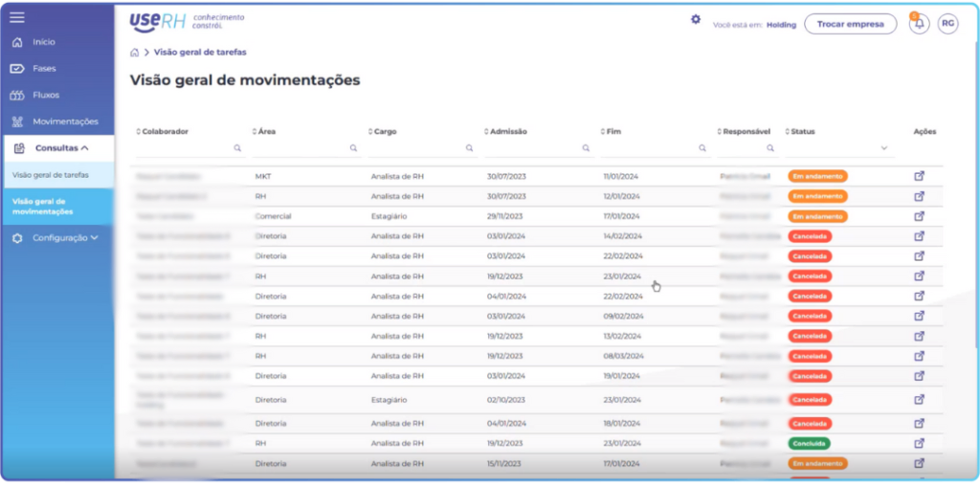Image resolution: width=980 pixels, height=486 pixels.
Task: Open the row ending 08/03/2024 via action icon
Action: (x=919, y=356)
